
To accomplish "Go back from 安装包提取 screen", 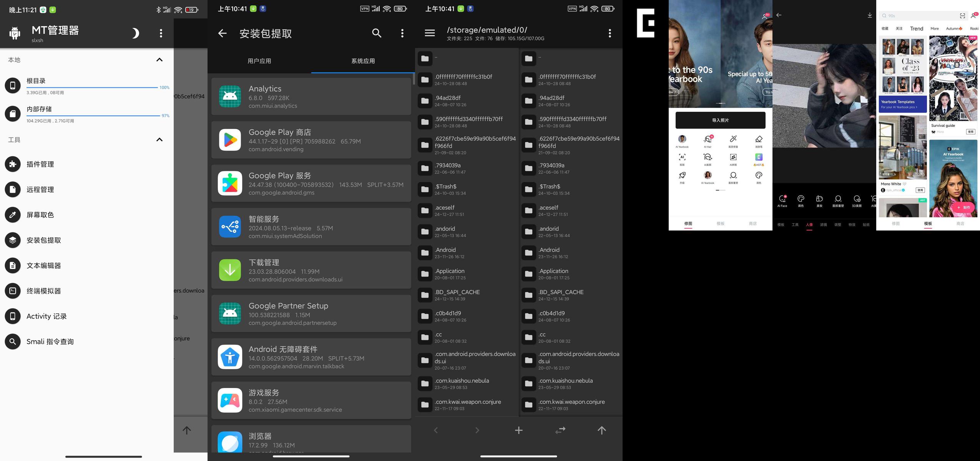I will click(222, 33).
